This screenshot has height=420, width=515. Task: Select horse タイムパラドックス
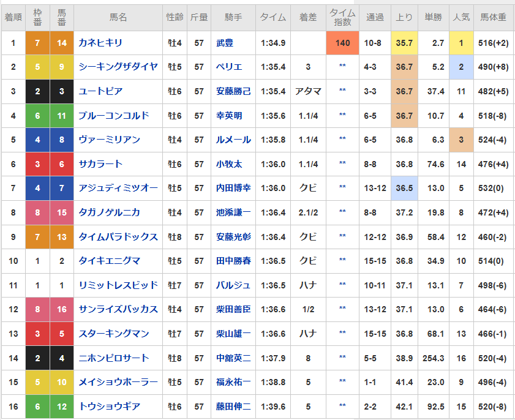tap(118, 237)
